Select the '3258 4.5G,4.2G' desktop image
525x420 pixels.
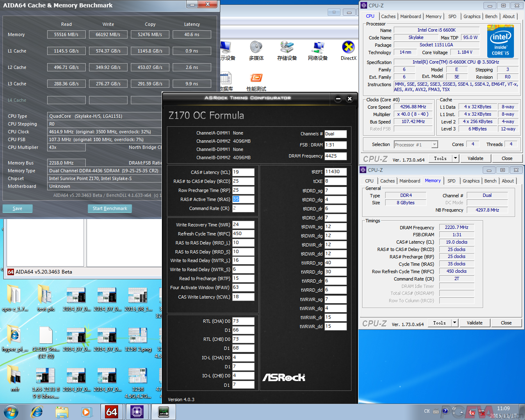click(137, 383)
